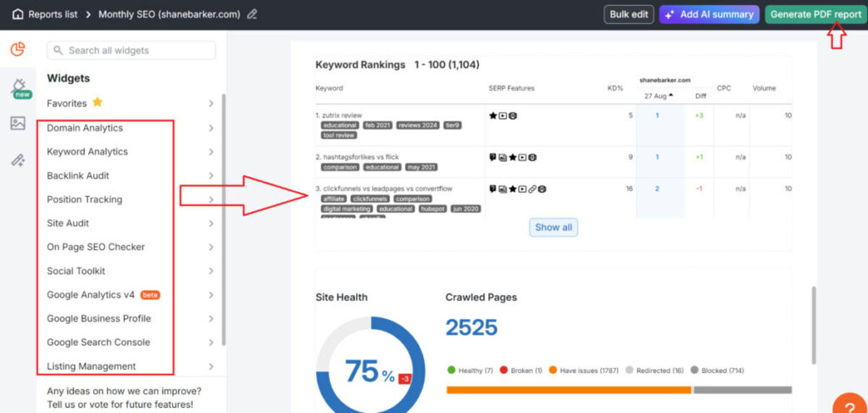Click the Bulk edit button

[x=629, y=15]
